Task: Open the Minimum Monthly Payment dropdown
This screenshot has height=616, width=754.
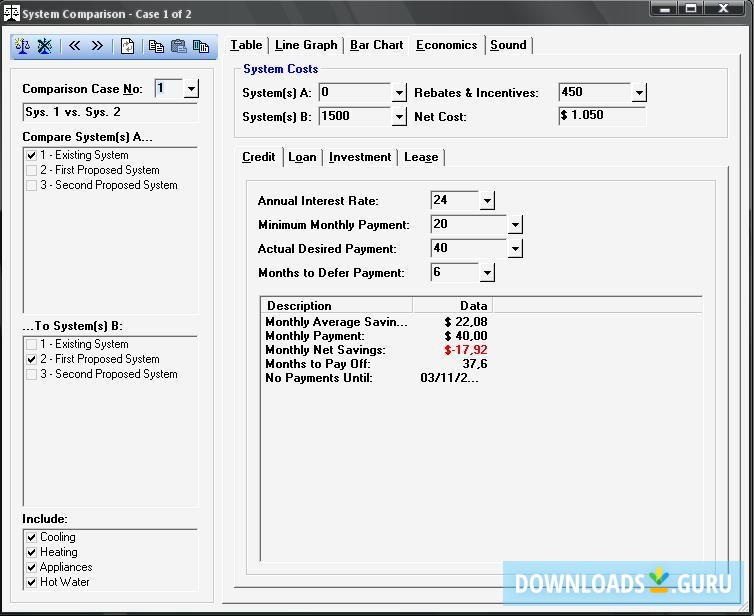Action: tap(515, 225)
